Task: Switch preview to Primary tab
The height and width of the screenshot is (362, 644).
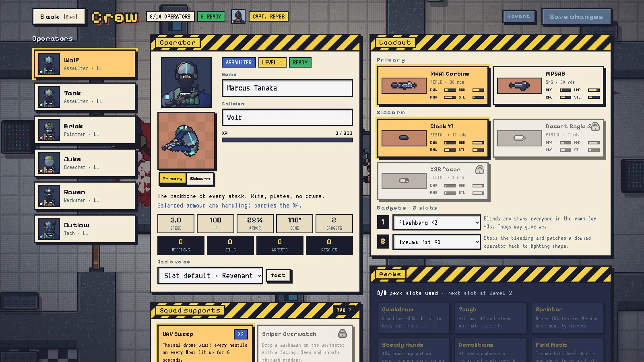Action: coord(172,179)
